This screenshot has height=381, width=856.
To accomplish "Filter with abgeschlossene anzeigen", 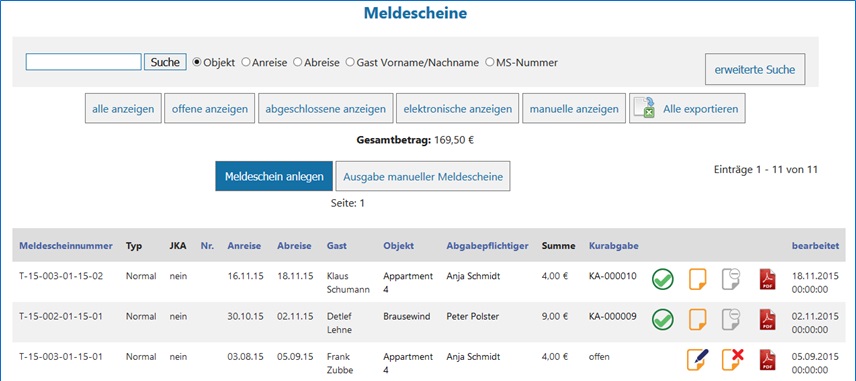I will pyautogui.click(x=325, y=109).
